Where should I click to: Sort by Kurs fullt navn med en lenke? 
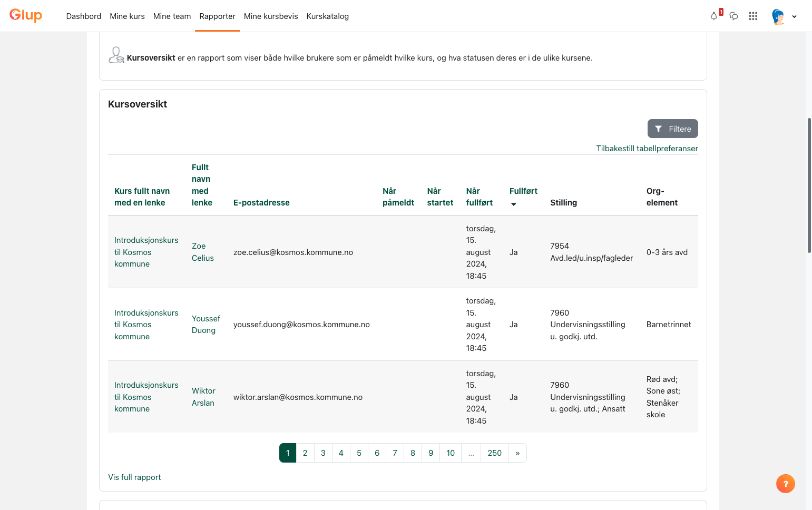point(142,197)
